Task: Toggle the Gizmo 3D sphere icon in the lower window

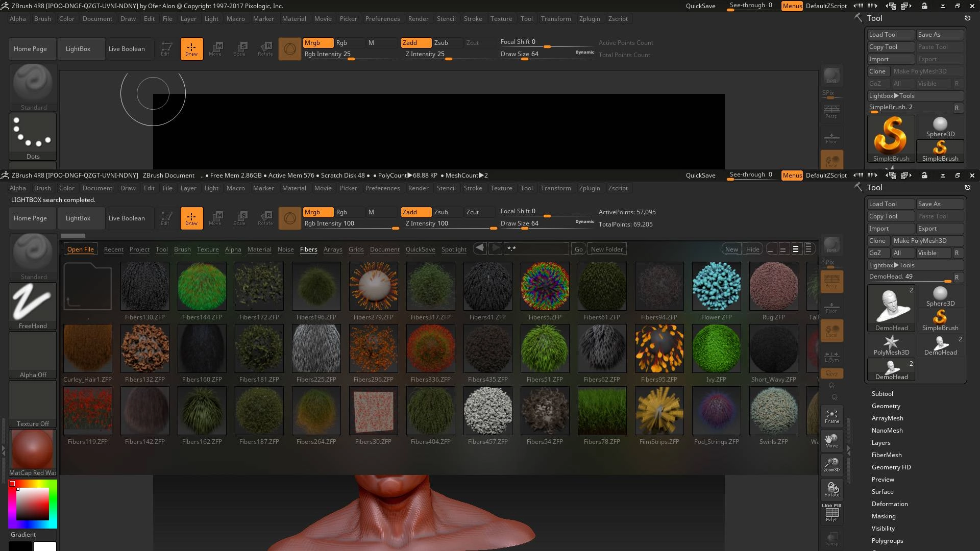Action: [x=290, y=218]
